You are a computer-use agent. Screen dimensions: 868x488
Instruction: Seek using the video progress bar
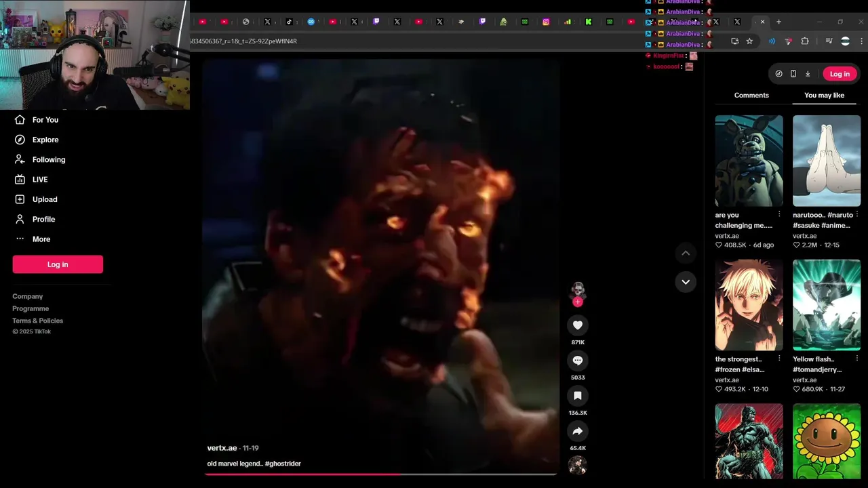[x=380, y=474]
